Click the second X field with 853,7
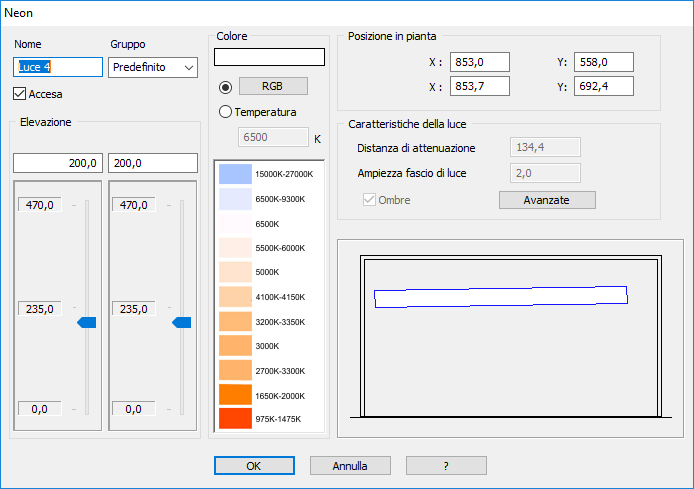 (480, 86)
